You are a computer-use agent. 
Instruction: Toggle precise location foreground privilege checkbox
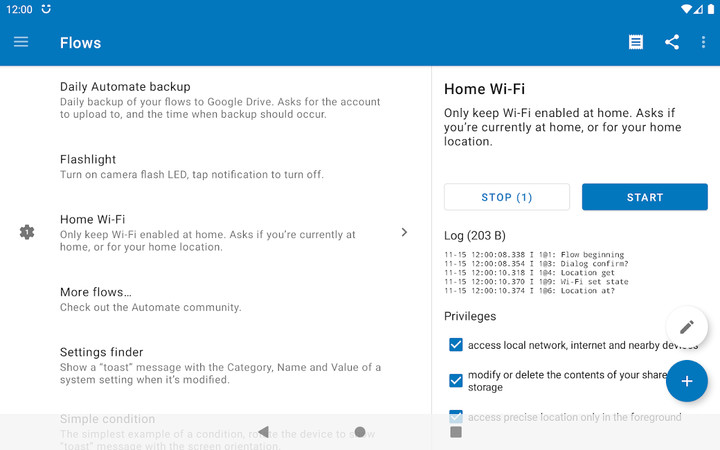click(456, 416)
